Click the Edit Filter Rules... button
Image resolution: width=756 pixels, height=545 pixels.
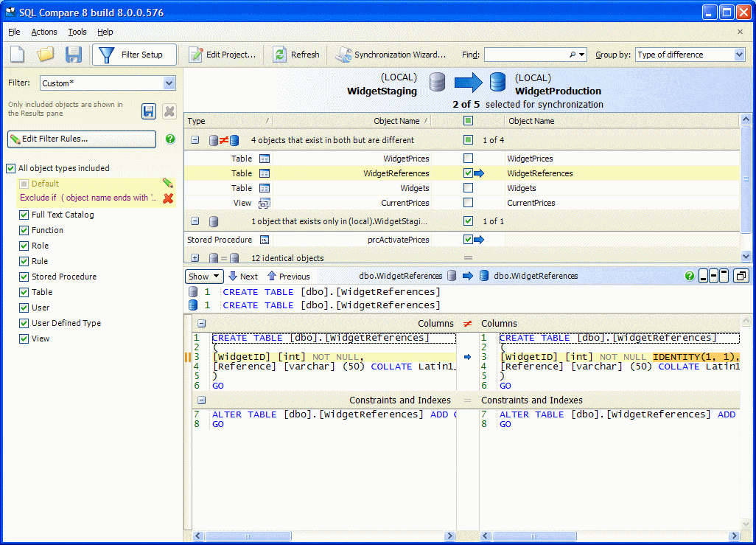[x=82, y=139]
